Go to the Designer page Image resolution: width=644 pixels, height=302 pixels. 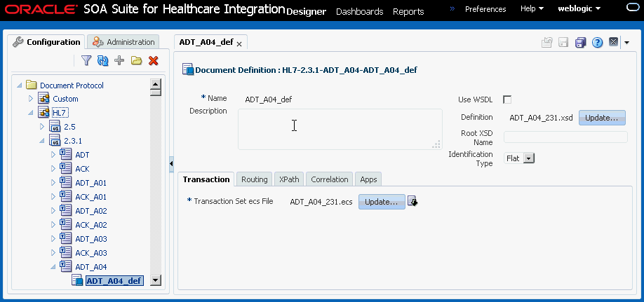click(306, 11)
